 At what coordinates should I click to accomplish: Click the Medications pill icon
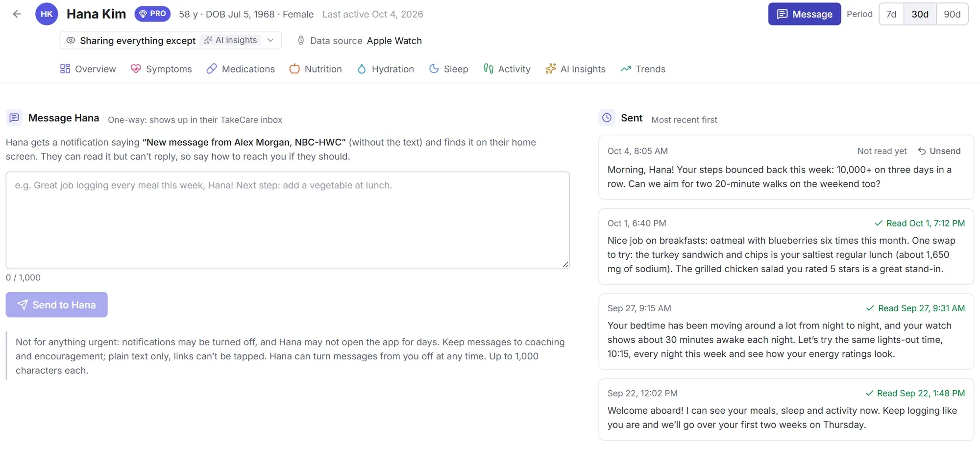[x=212, y=69]
